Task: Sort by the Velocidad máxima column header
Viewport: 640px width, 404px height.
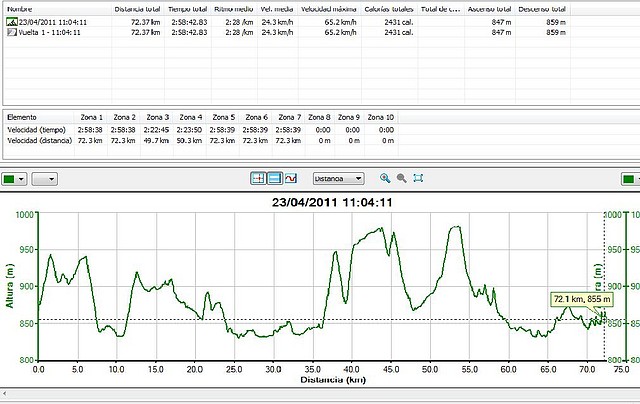Action: coord(329,9)
